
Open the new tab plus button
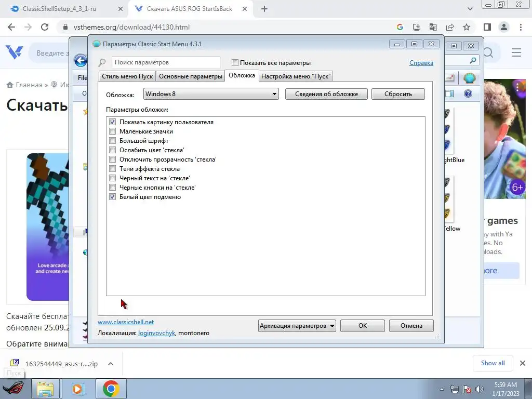click(264, 9)
